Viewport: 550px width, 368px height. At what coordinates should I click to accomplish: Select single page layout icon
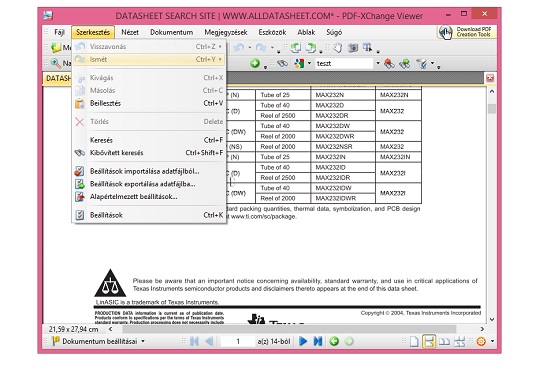414,341
